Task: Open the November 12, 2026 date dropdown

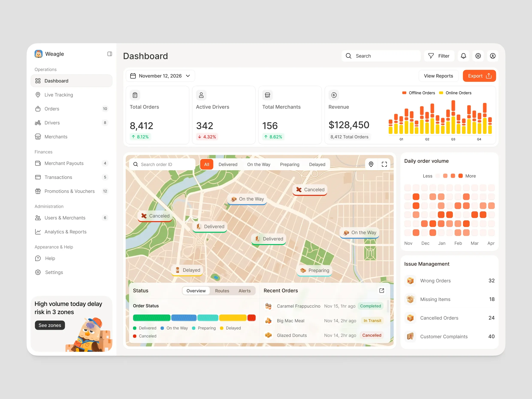Action: (160, 76)
